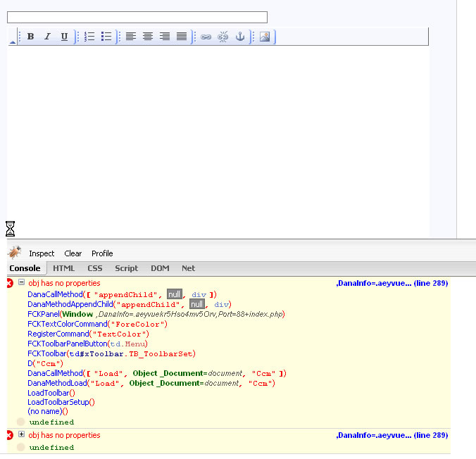Image resolution: width=476 pixels, height=459 pixels.
Task: Switch to the HTML tab
Action: (63, 268)
